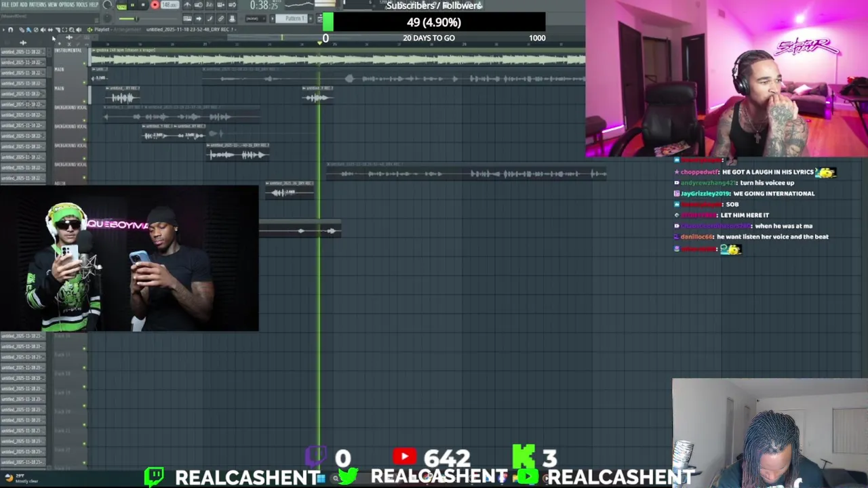
Task: Click the stamp icon beside multilink
Action: coord(232,18)
